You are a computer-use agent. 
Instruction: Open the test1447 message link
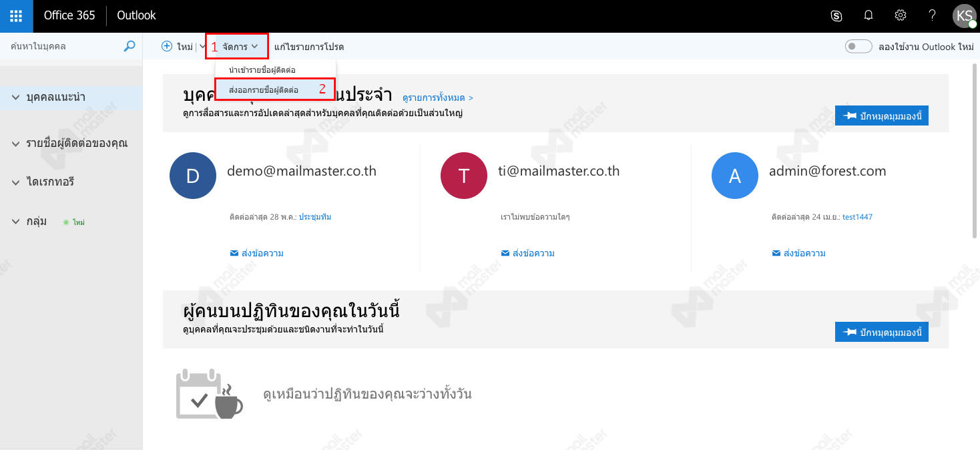pos(857,217)
